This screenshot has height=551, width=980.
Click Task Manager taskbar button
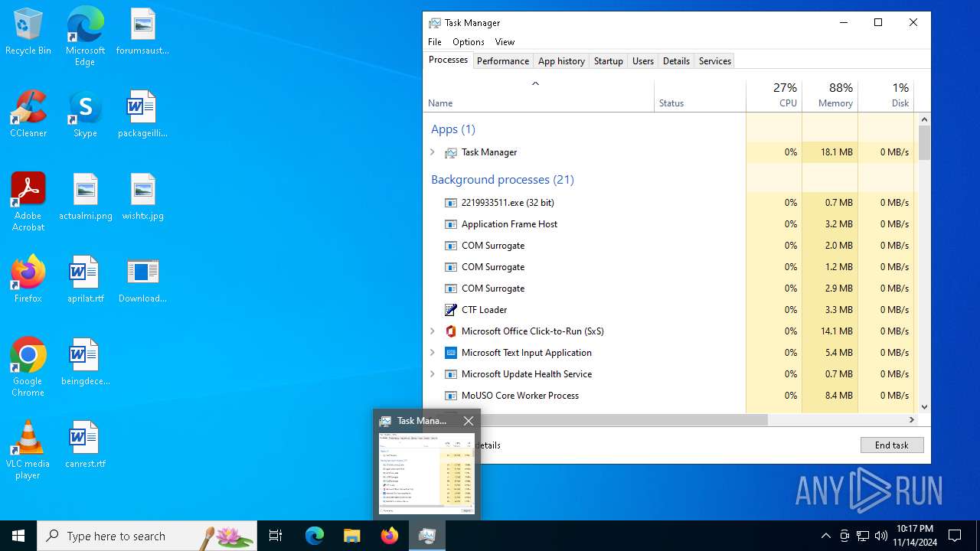[427, 536]
